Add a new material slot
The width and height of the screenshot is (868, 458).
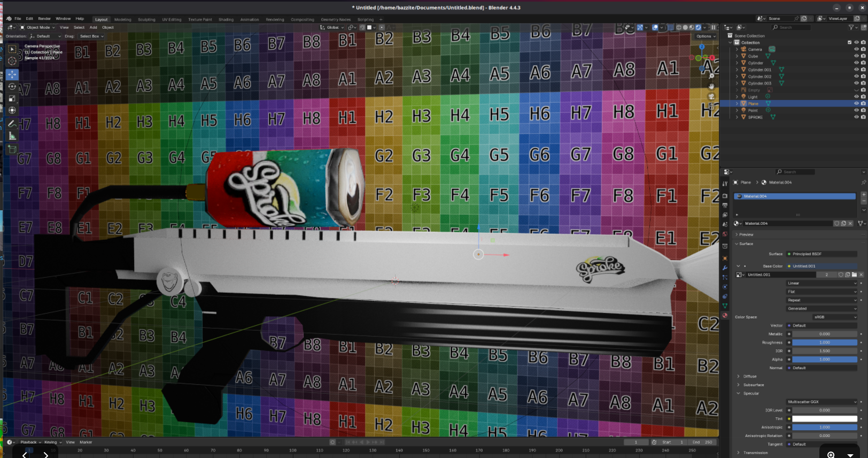click(863, 194)
